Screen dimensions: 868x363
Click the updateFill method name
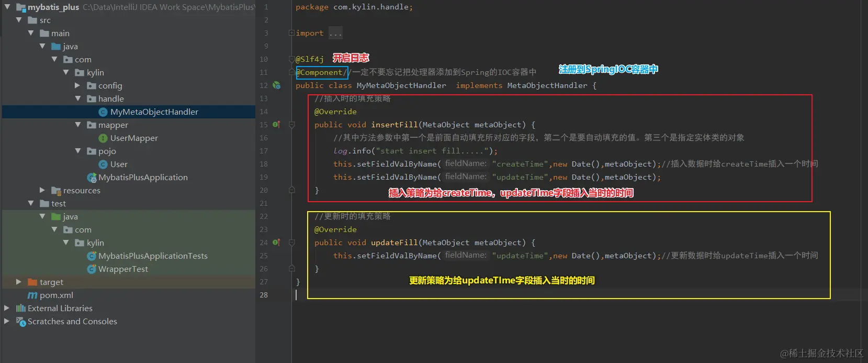(394, 243)
